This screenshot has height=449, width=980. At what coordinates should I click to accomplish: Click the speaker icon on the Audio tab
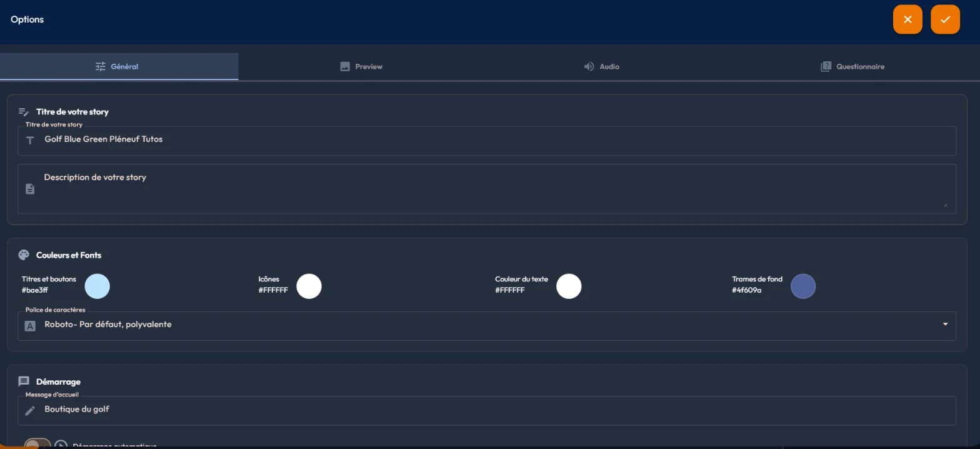[x=589, y=66]
